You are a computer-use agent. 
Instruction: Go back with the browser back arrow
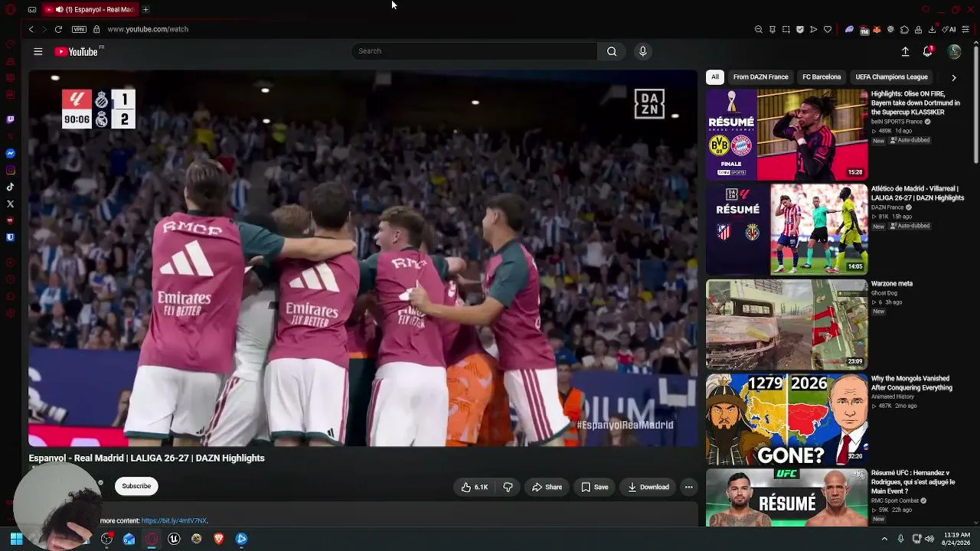click(x=31, y=29)
